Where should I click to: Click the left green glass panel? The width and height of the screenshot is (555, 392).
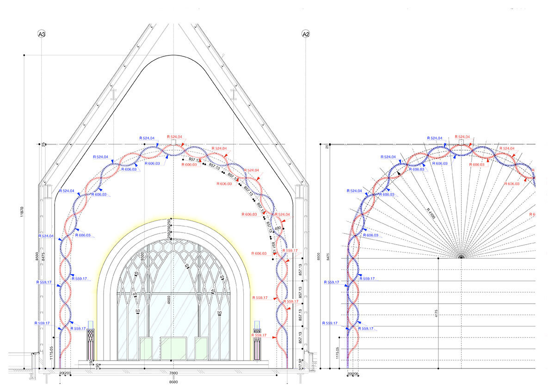(147, 348)
